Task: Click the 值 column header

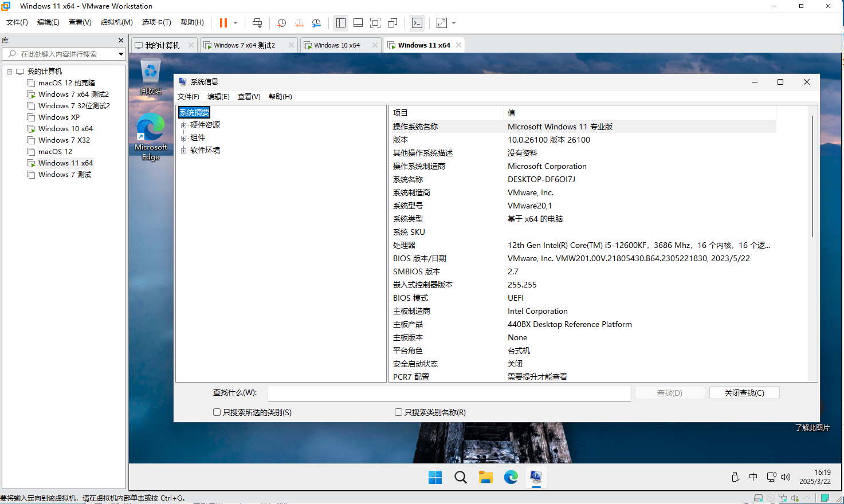Action: click(640, 113)
